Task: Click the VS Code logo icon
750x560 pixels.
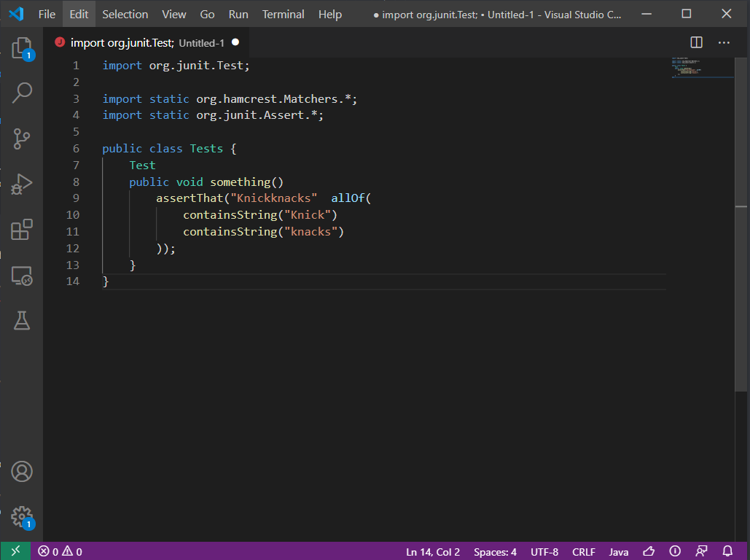Action: (x=16, y=14)
